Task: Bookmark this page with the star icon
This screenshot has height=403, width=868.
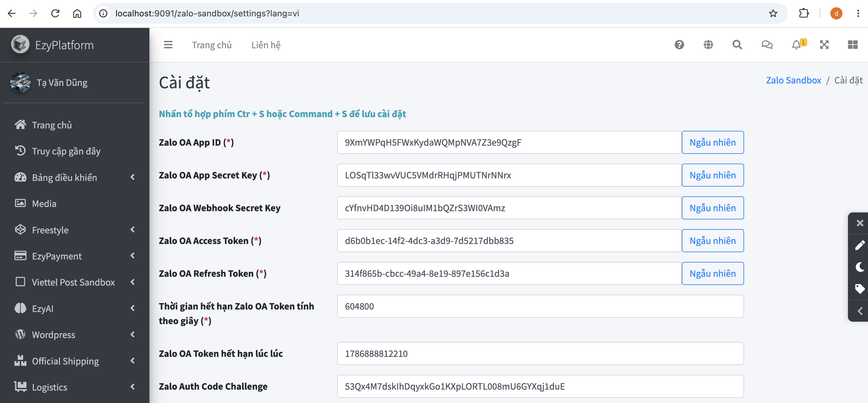Action: (773, 13)
